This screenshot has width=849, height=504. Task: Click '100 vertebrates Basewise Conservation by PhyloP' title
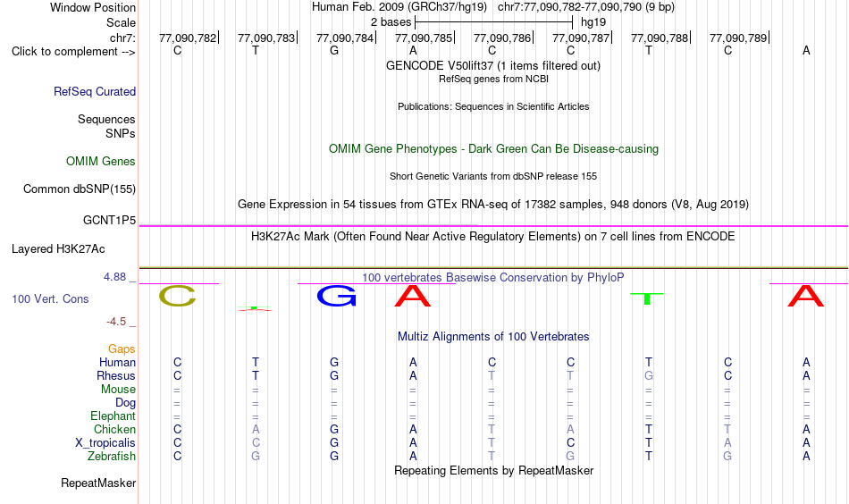493,278
